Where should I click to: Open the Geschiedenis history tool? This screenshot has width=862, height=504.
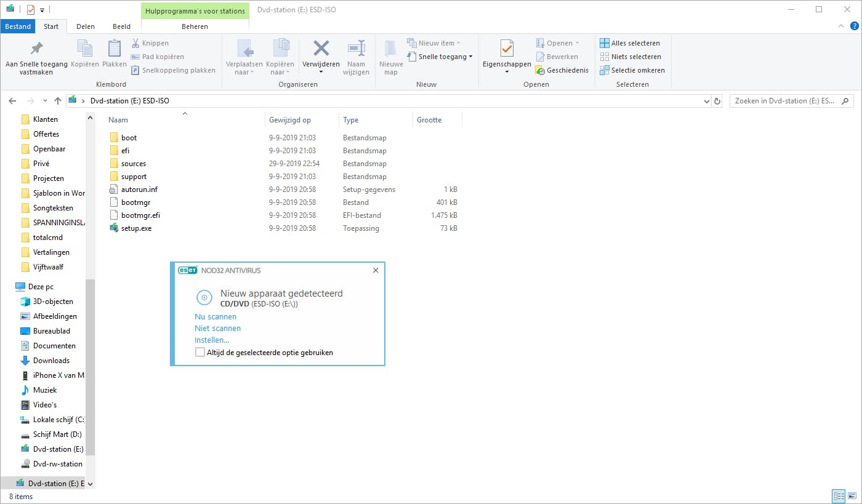pyautogui.click(x=561, y=70)
